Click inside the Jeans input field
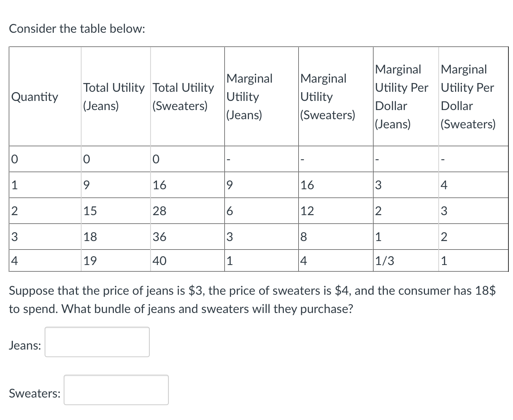The height and width of the screenshot is (420, 513). click(x=96, y=342)
